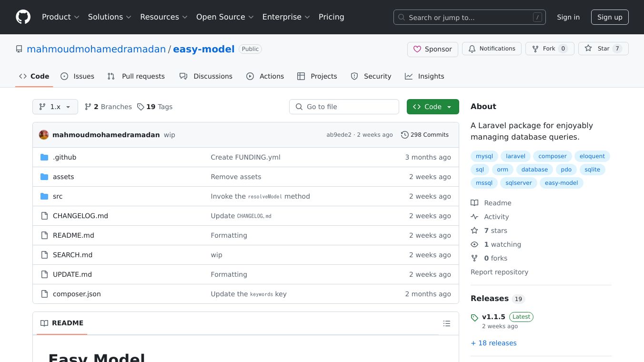Select the laravel topic tag
The image size is (644, 362).
tap(515, 156)
